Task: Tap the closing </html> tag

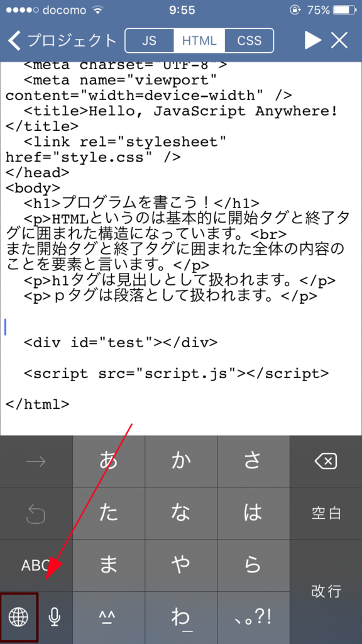Action: click(x=37, y=404)
